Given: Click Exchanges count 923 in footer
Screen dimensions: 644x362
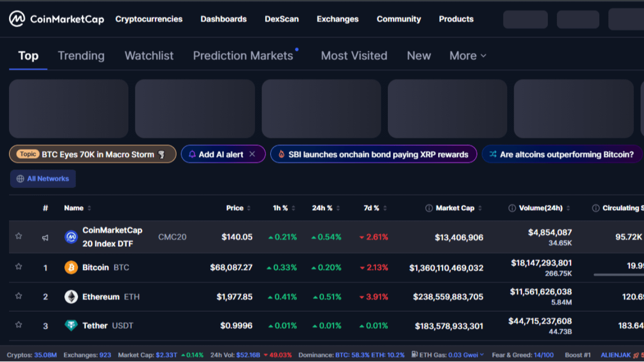Looking at the screenshot, I should (105, 355).
